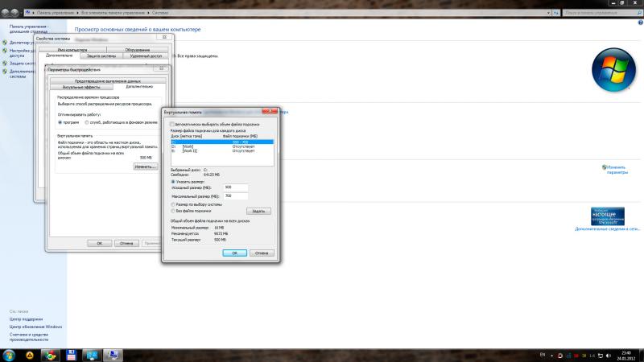The width and height of the screenshot is (644, 362).
Task: Open the Windows Start menu orb
Action: click(x=9, y=356)
